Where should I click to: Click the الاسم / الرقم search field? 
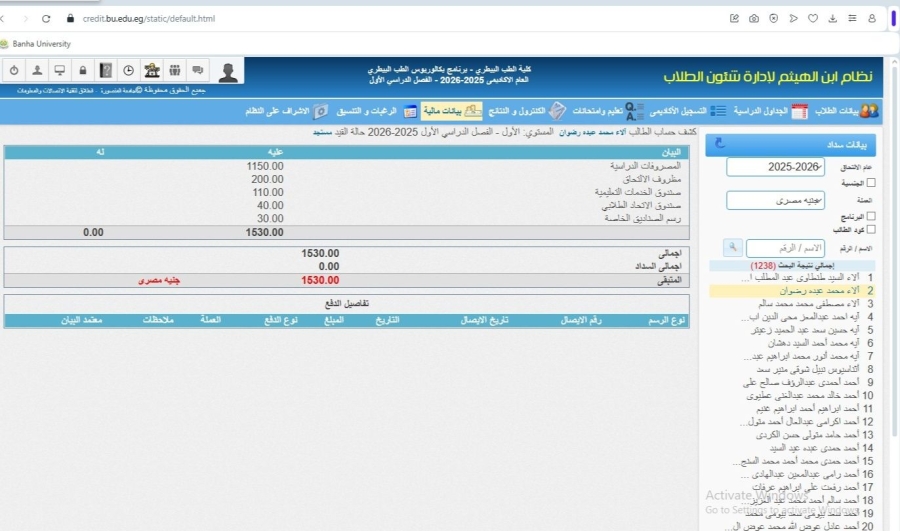point(785,248)
